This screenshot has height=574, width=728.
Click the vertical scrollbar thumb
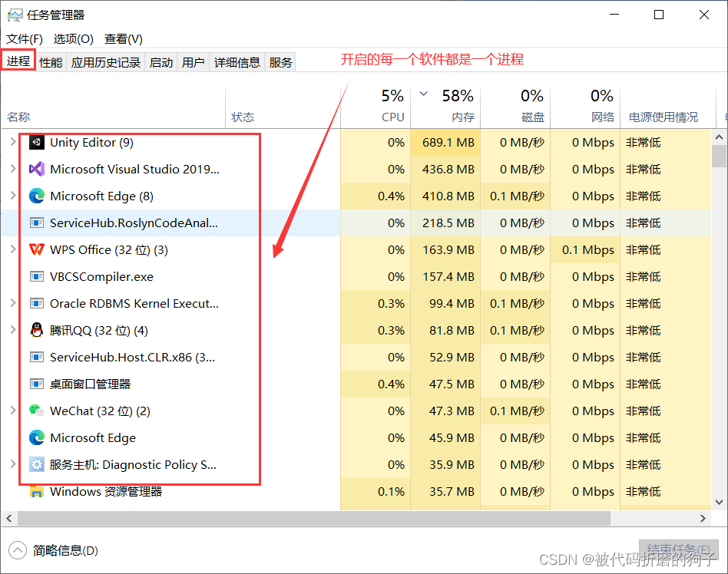(720, 157)
